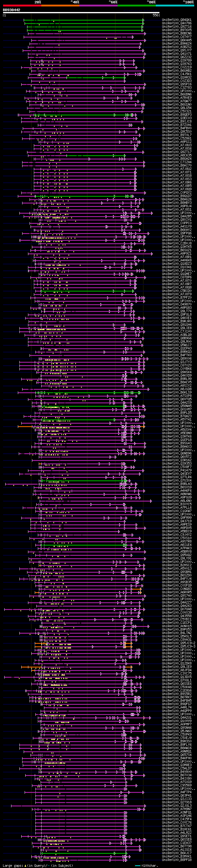Click the UniRef100_A8I1E4 label
The image size is (197, 868).
[177, 545]
